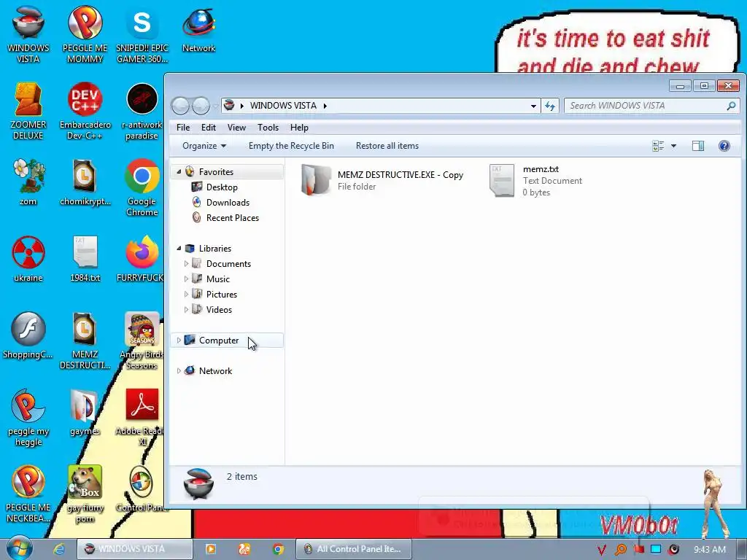
Task: Open the File menu
Action: (x=183, y=128)
